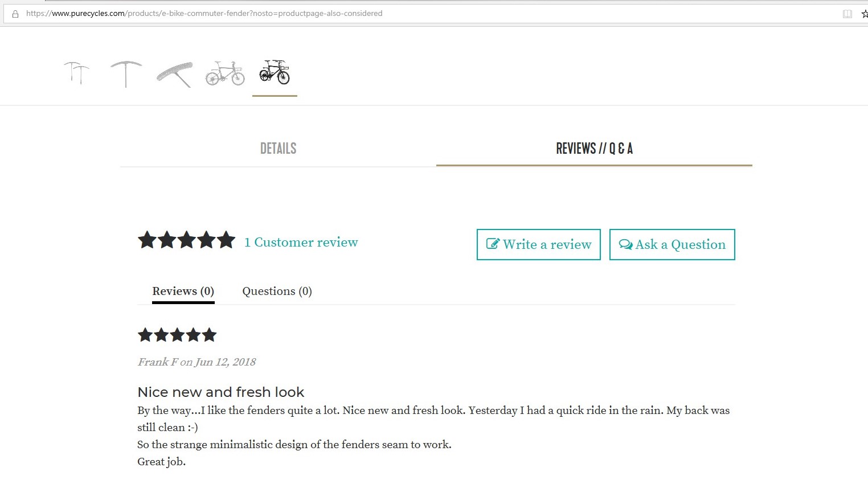Click the five-star average rating summary

click(x=186, y=240)
